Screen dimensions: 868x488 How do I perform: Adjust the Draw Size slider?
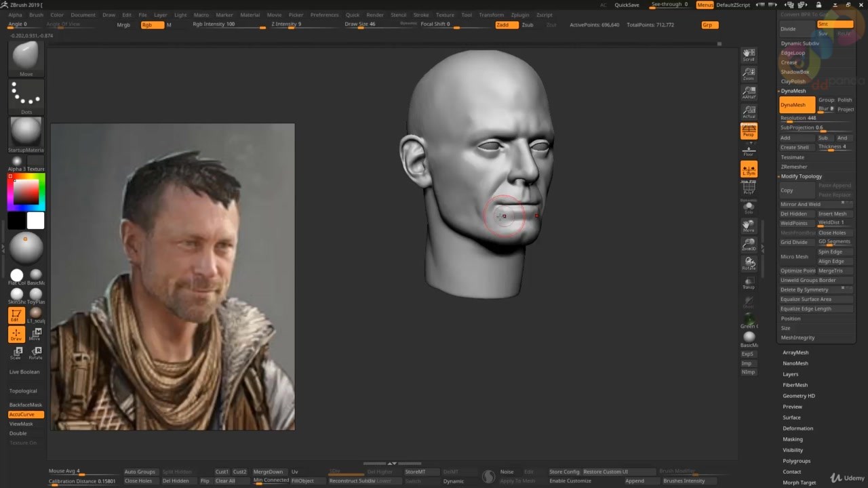tap(370, 24)
